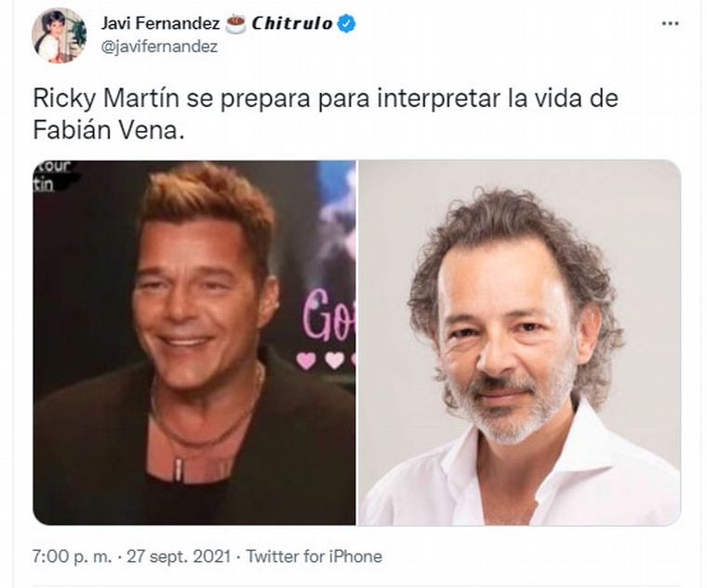Click the Twitter for iPhone source link

click(313, 556)
